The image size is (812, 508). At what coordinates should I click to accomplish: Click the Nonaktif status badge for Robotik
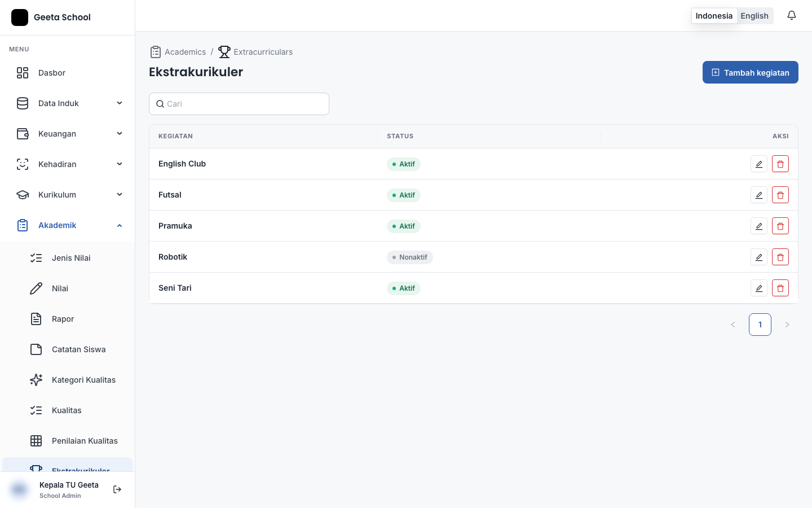point(410,257)
